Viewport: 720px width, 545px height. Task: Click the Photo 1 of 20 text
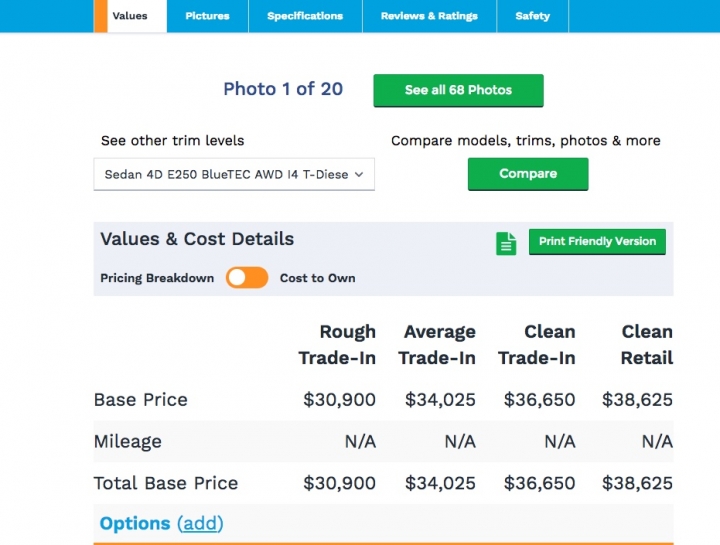click(x=283, y=89)
